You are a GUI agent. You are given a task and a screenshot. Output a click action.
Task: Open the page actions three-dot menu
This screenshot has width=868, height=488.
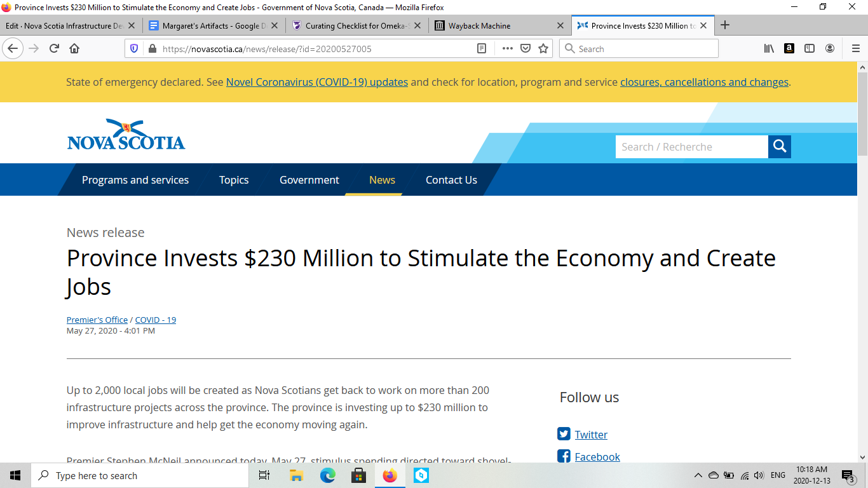pos(507,48)
